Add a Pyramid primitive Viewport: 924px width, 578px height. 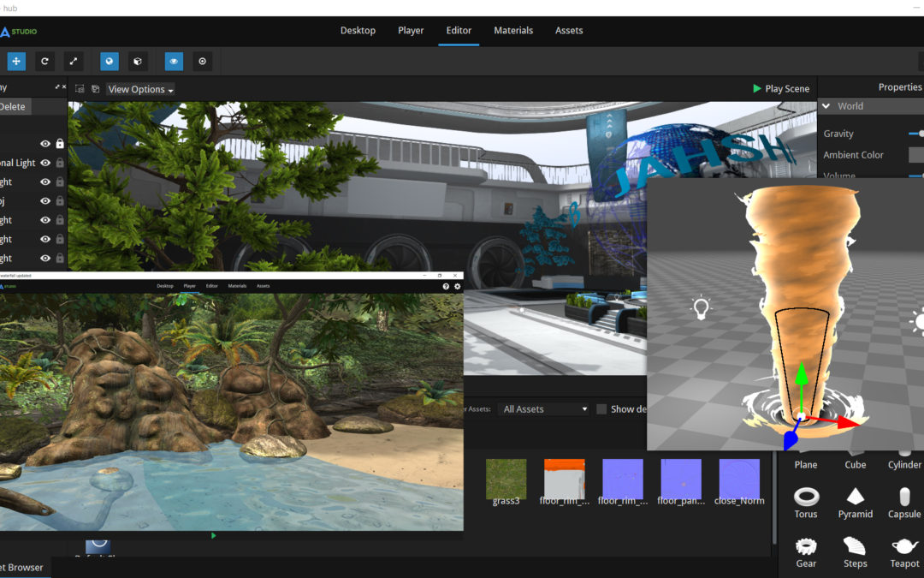click(x=855, y=503)
